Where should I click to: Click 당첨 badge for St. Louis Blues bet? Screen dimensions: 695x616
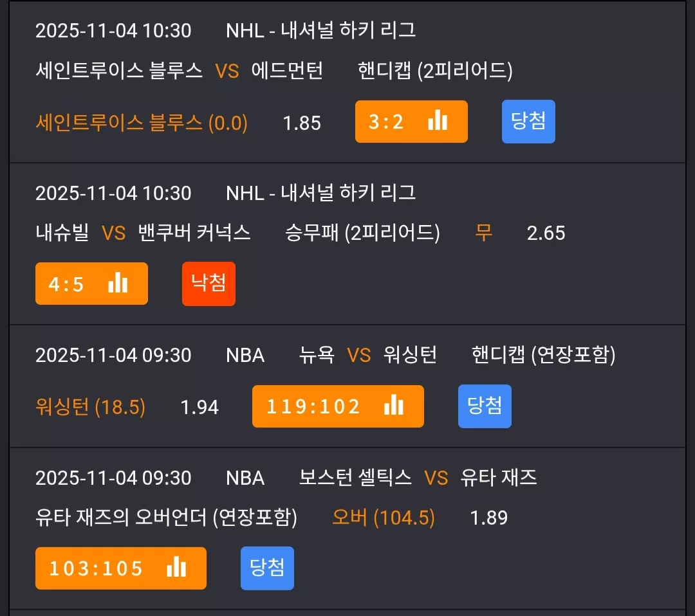[x=528, y=122]
